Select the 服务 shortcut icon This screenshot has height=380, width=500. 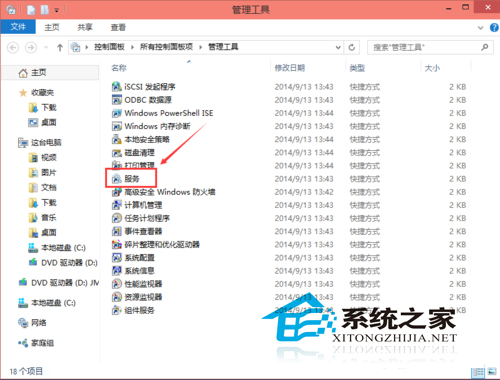pos(116,179)
